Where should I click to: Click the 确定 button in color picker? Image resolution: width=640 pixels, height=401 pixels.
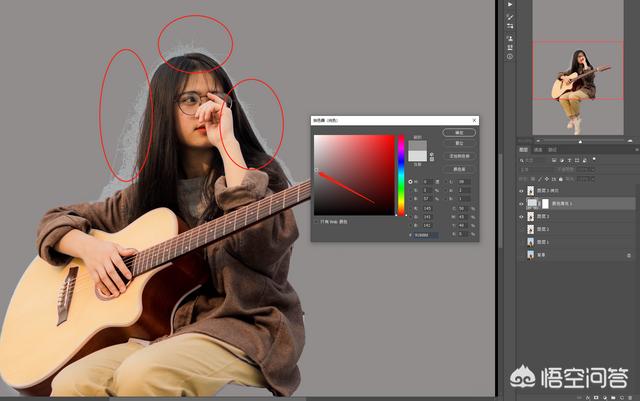point(459,133)
